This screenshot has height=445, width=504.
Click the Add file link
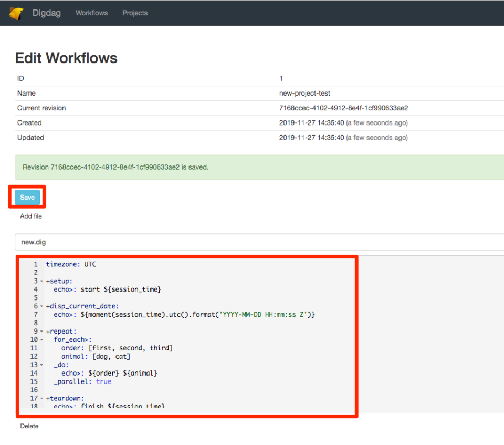[31, 216]
